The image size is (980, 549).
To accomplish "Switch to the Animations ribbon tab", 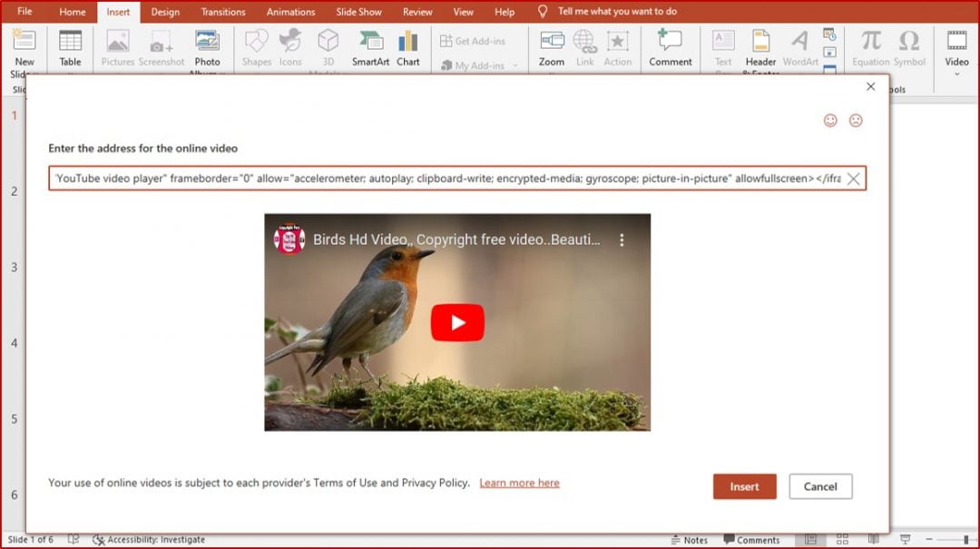I will pos(290,12).
